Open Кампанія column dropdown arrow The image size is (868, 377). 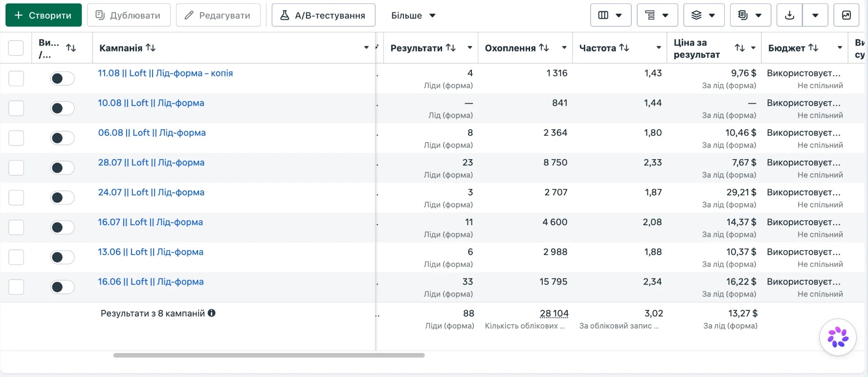pyautogui.click(x=366, y=47)
